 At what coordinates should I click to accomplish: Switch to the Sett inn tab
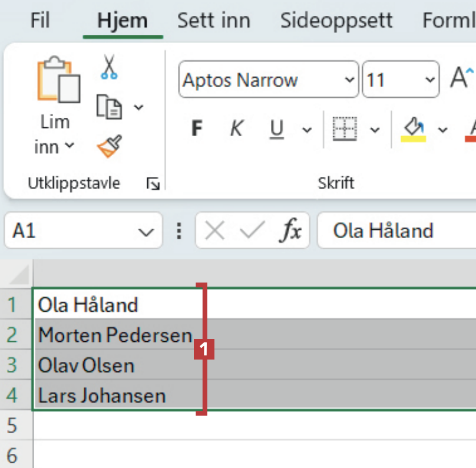pos(214,21)
